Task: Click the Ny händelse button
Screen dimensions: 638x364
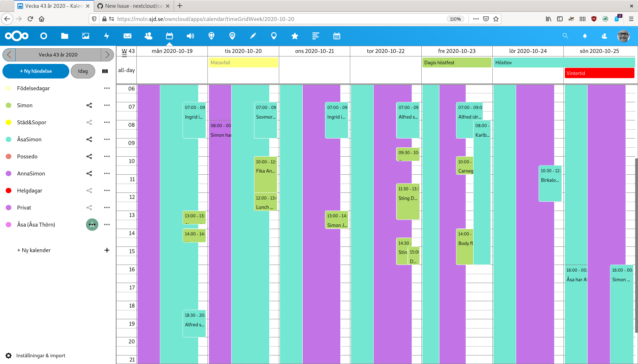Action: (x=36, y=71)
